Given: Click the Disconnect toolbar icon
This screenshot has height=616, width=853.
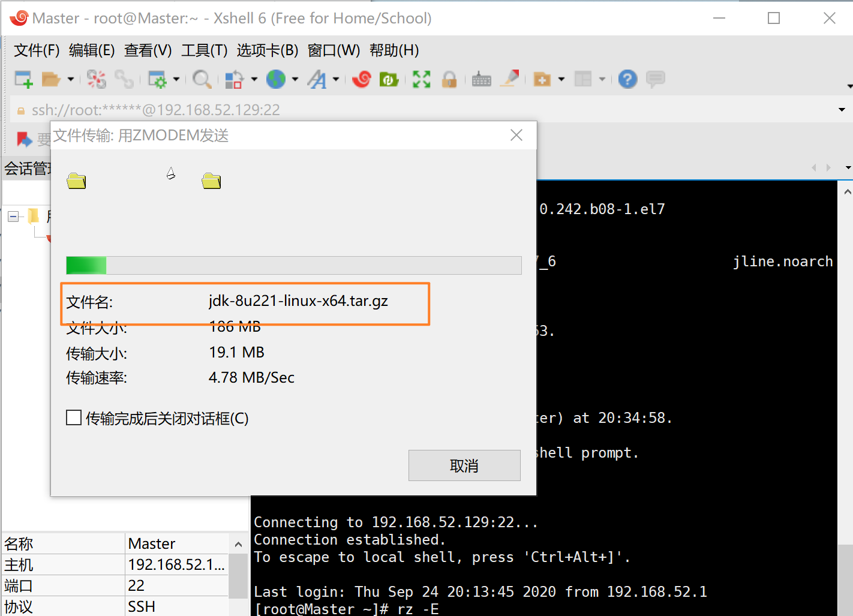Looking at the screenshot, I should 97,79.
